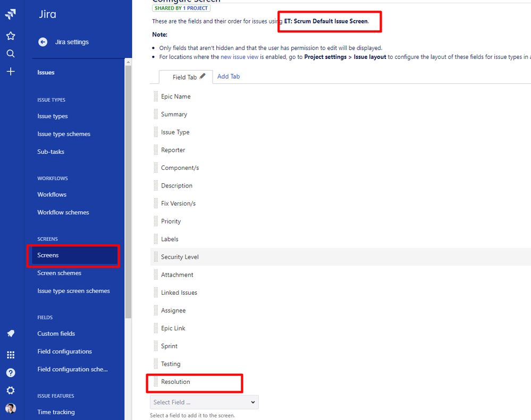
Task: Open Issues in the settings sidebar
Action: (x=46, y=72)
